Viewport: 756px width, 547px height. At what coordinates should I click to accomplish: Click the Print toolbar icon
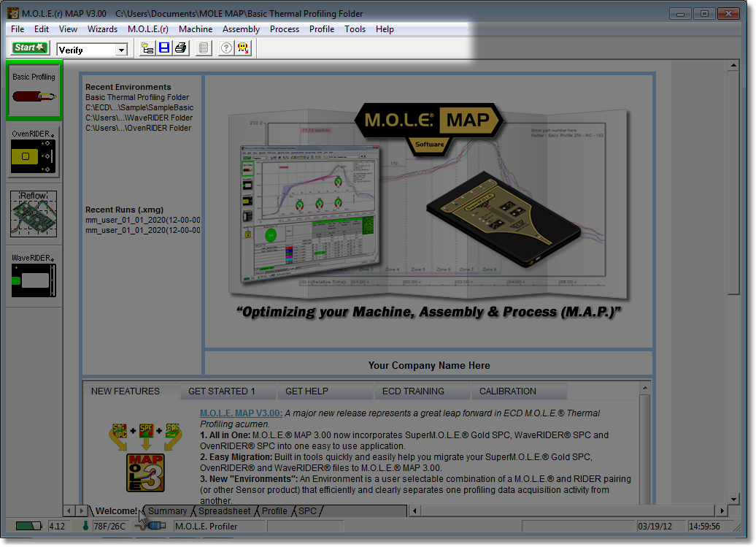(x=181, y=48)
